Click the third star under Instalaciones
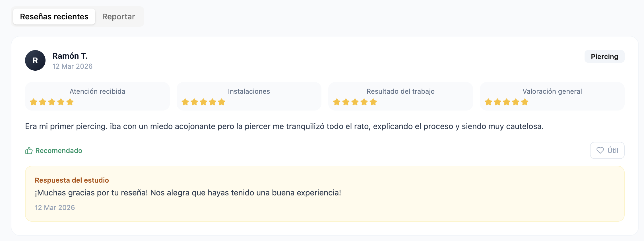644x241 pixels. [x=203, y=102]
